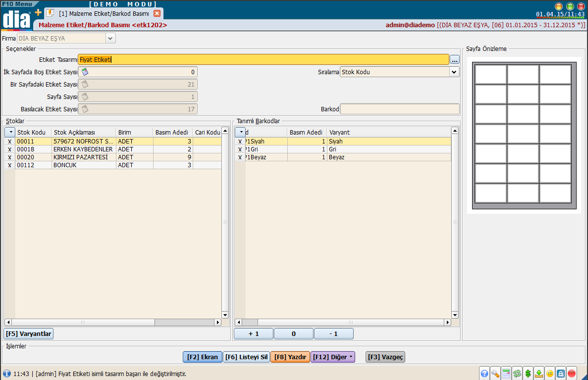Click the Stoklar vertical scrollbar down arrow
Screen dimensions: 588x380
(x=225, y=315)
